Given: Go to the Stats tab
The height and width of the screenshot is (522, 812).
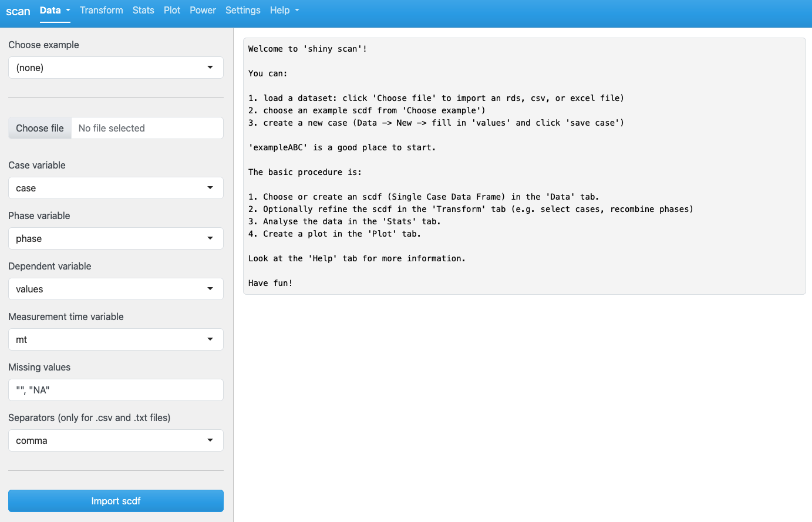Looking at the screenshot, I should (x=143, y=11).
